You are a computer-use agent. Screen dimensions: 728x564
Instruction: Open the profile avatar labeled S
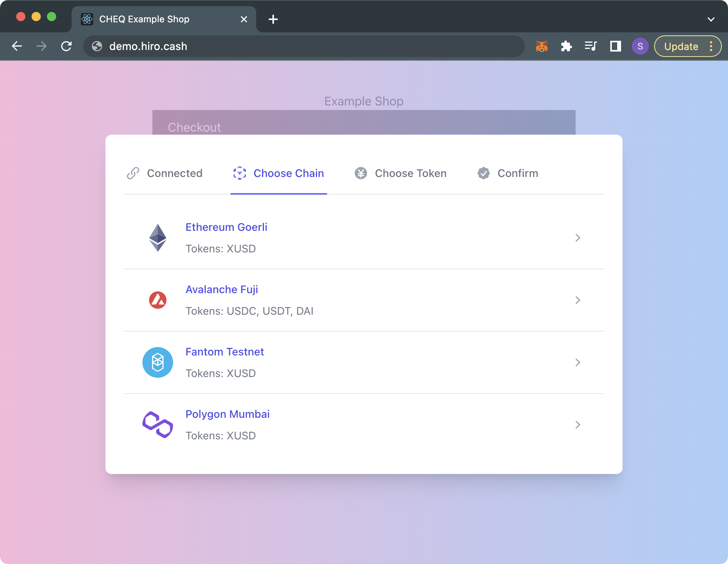point(640,47)
